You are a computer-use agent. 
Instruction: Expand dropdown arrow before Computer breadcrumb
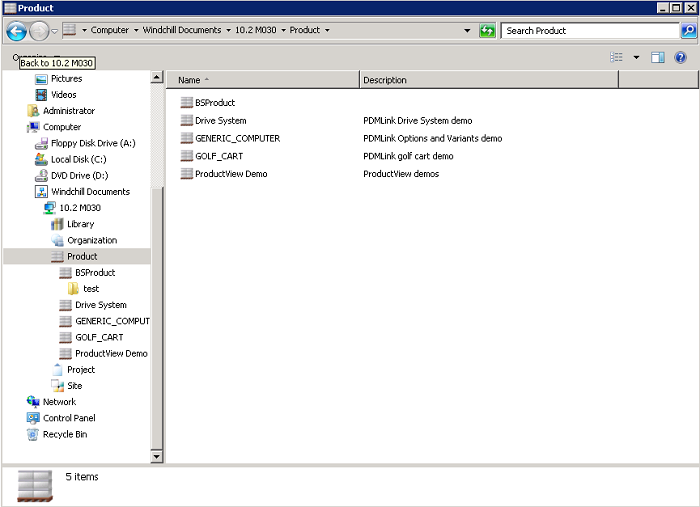coord(84,30)
